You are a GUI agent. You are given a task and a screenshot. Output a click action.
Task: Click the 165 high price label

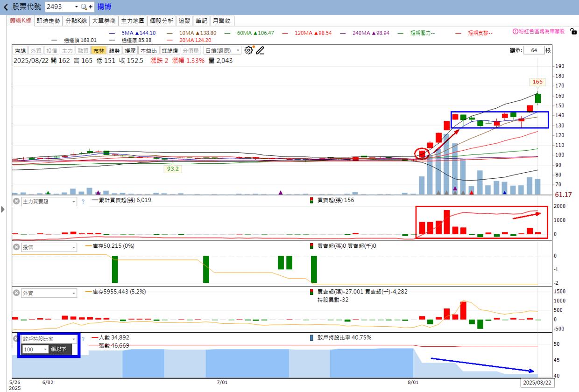(537, 82)
